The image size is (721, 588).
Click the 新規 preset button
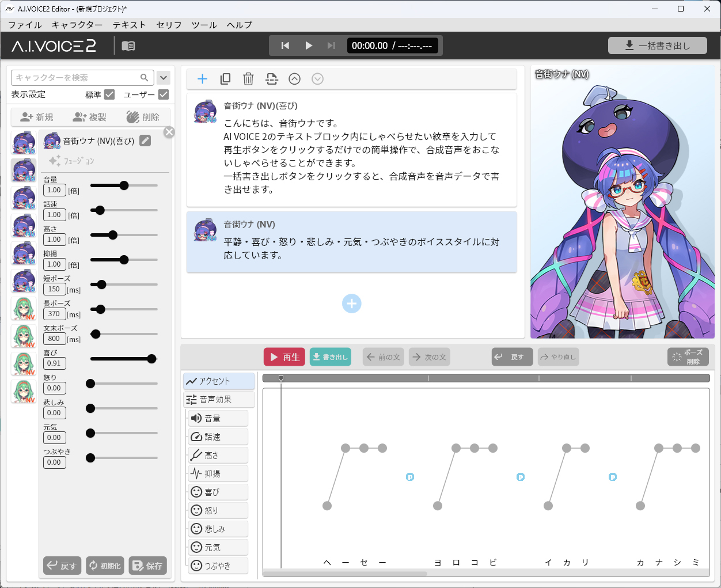click(37, 117)
